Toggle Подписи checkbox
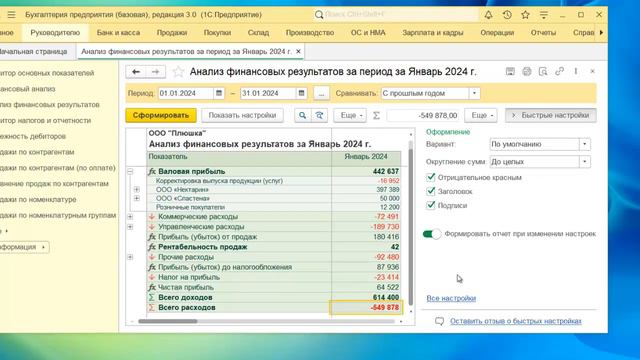The image size is (640, 360). [431, 205]
